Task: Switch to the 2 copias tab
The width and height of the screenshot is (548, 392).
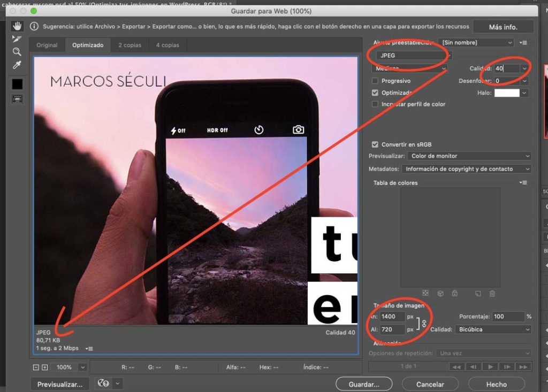Action: (x=130, y=45)
